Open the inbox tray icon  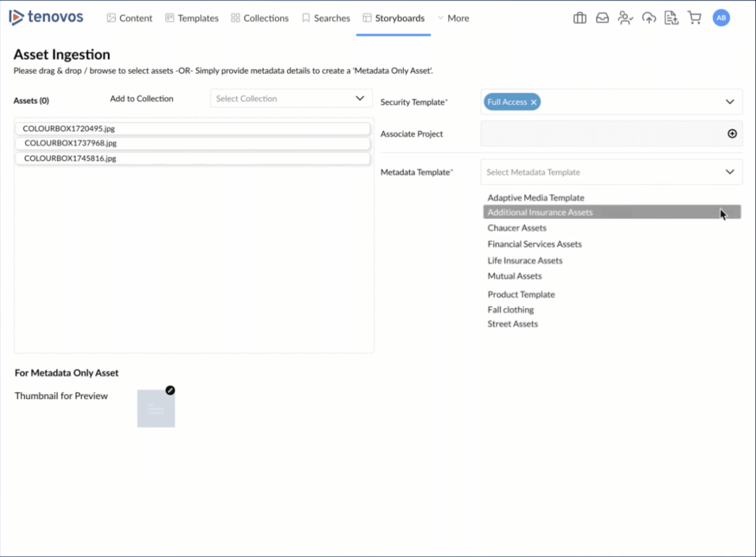[x=602, y=18]
